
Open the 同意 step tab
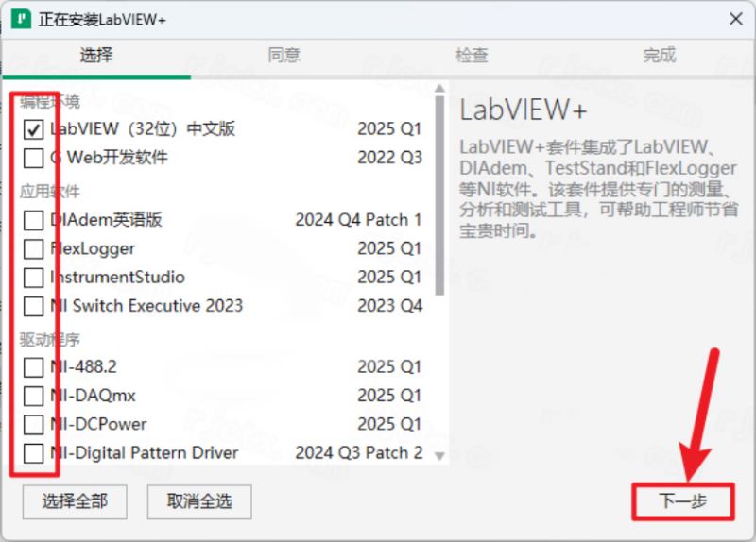click(284, 55)
